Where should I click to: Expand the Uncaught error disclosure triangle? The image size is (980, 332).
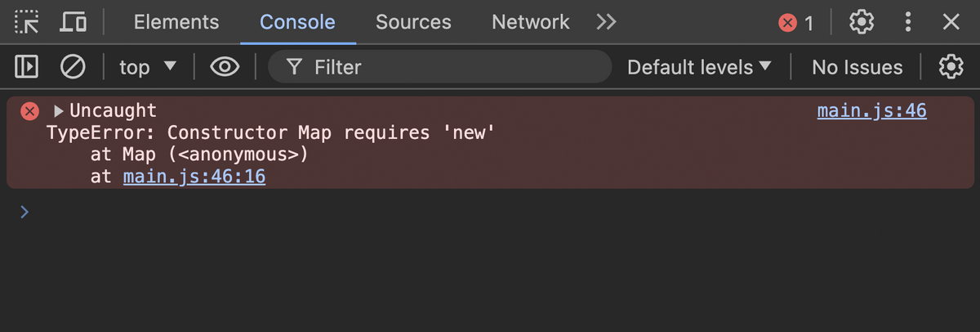click(x=59, y=111)
